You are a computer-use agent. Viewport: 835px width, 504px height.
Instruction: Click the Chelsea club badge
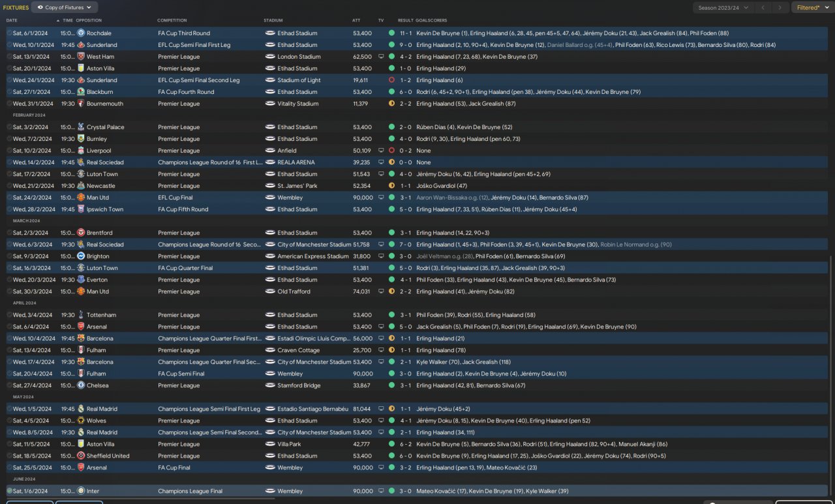pos(81,385)
